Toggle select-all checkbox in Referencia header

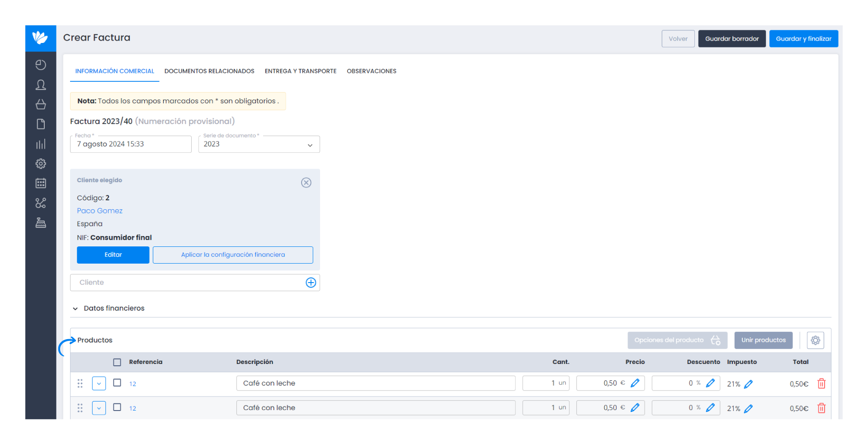pyautogui.click(x=117, y=362)
